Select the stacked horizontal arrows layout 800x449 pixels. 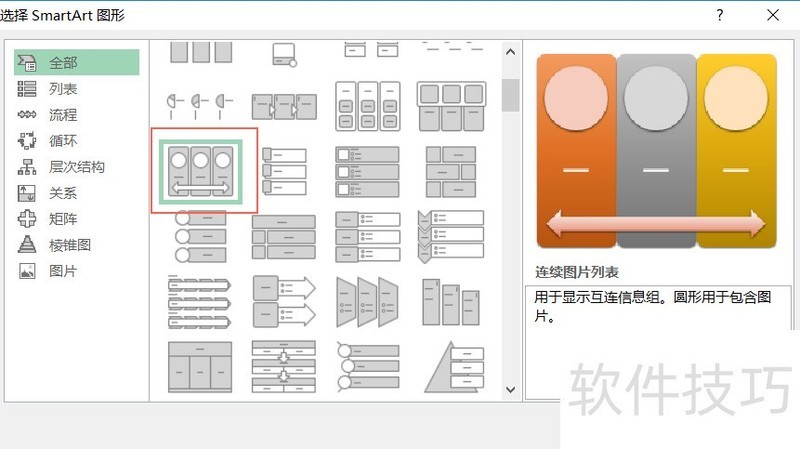199,302
